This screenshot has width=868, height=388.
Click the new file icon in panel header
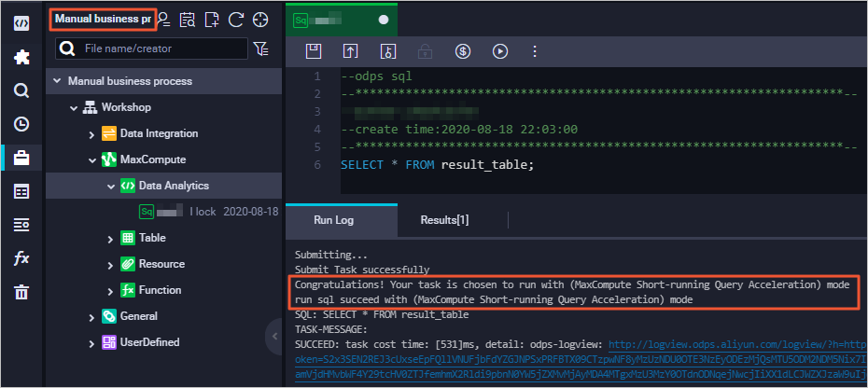coord(212,20)
